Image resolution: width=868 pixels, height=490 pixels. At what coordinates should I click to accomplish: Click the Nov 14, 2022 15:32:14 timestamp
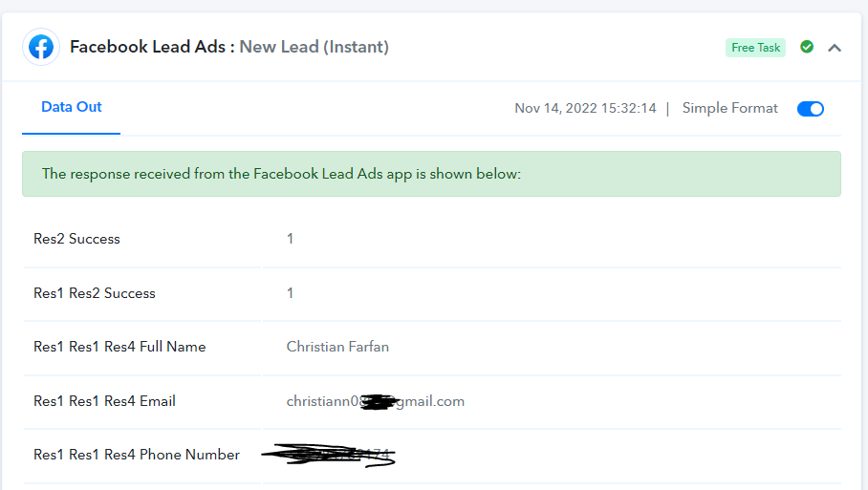coord(585,108)
